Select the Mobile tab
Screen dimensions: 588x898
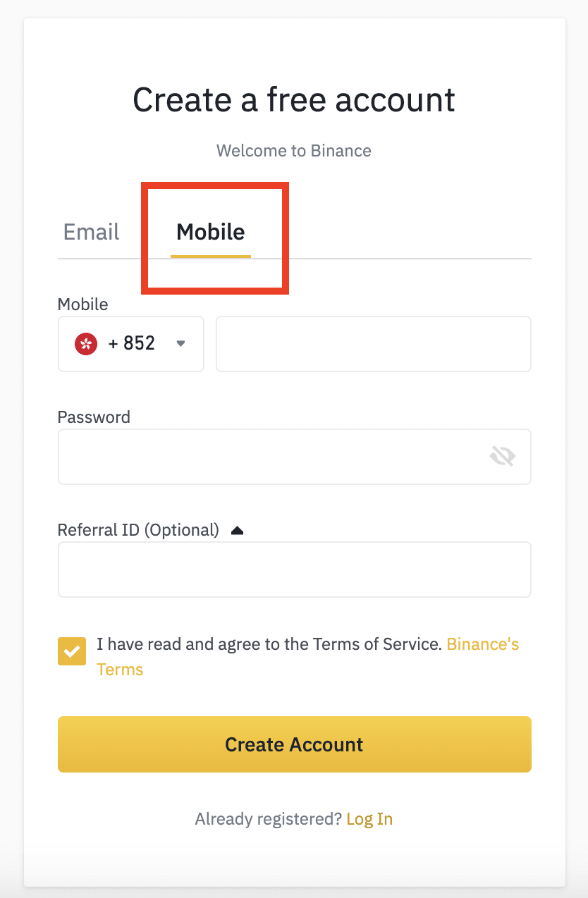[211, 232]
